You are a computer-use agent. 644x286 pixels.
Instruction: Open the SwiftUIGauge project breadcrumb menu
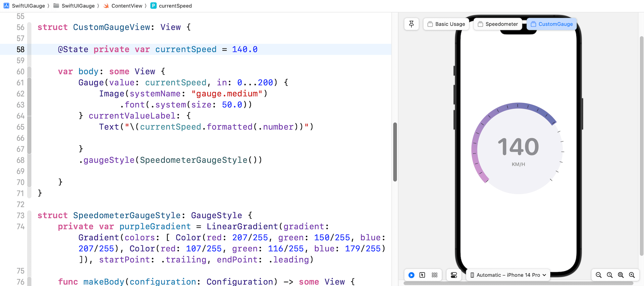29,6
